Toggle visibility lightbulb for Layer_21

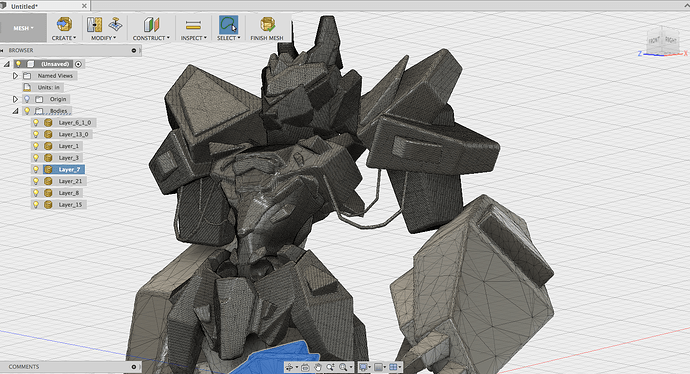pos(36,181)
